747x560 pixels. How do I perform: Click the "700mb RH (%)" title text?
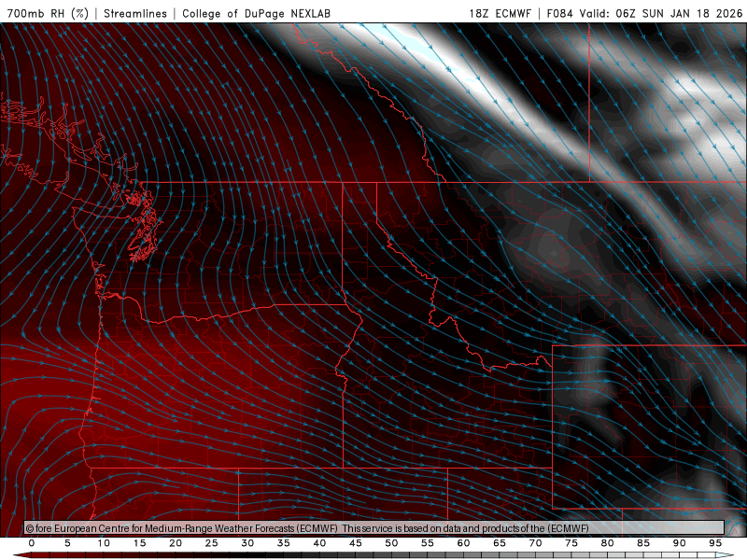point(49,13)
